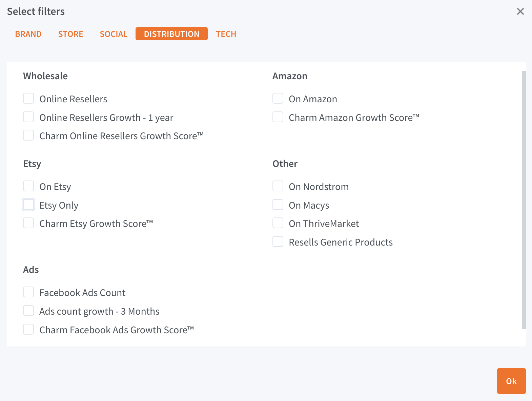Select the TECH tab
Screen dimensions: 532x401
226,34
